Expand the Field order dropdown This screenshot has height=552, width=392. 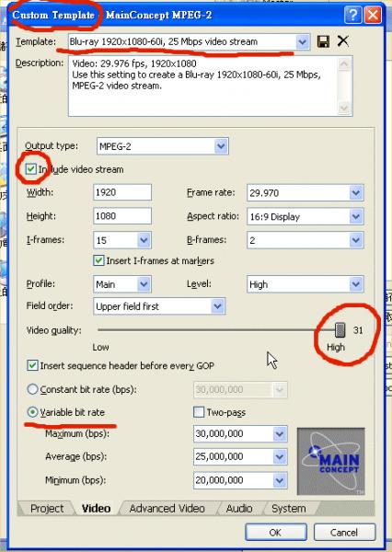(218, 306)
